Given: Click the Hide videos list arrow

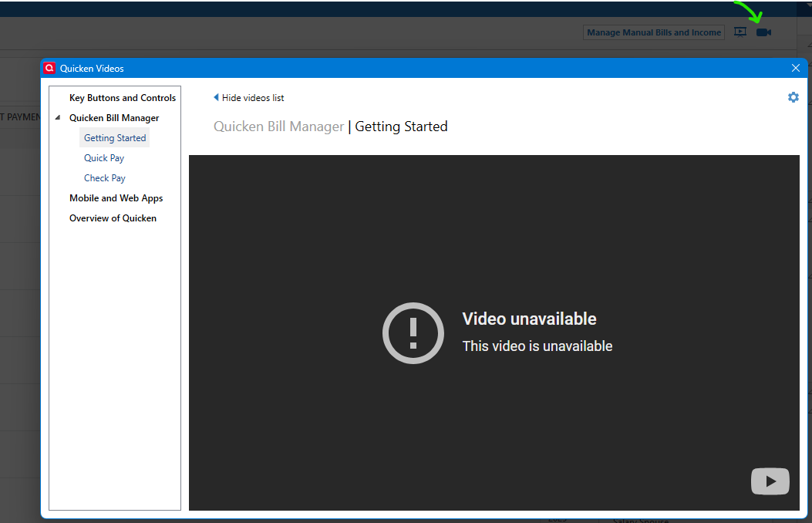Looking at the screenshot, I should point(216,97).
